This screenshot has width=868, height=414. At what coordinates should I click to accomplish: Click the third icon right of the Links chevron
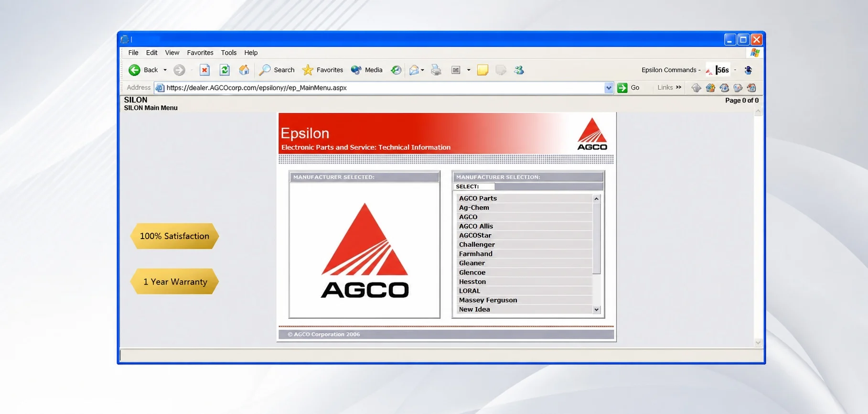(x=724, y=87)
